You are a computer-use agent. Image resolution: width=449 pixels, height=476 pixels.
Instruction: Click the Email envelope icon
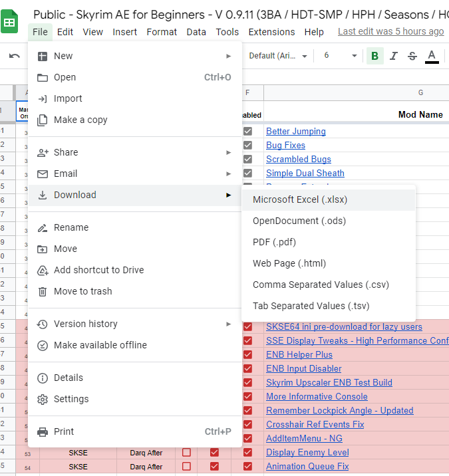pos(42,174)
